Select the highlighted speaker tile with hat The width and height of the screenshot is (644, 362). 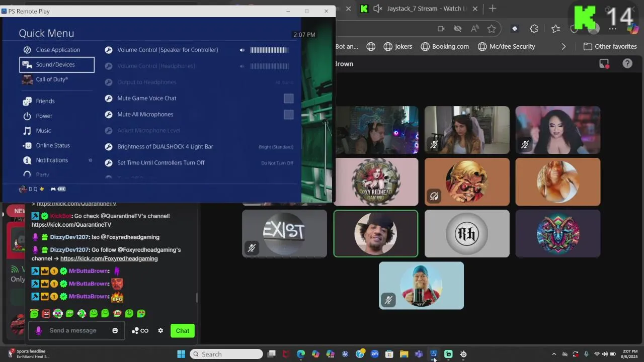tap(376, 233)
